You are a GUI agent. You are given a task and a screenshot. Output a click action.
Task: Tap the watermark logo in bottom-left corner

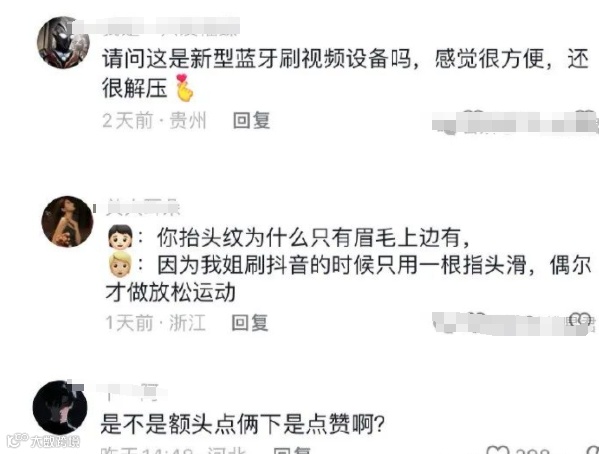pos(44,441)
